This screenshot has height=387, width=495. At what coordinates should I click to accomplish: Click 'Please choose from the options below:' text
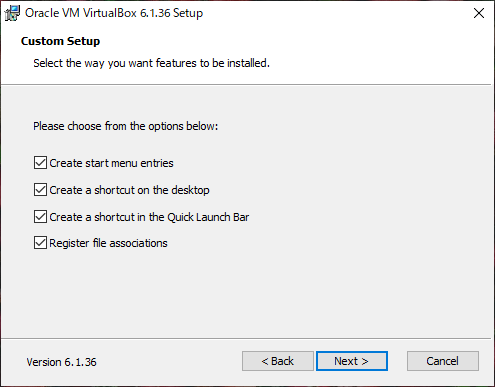(x=126, y=126)
